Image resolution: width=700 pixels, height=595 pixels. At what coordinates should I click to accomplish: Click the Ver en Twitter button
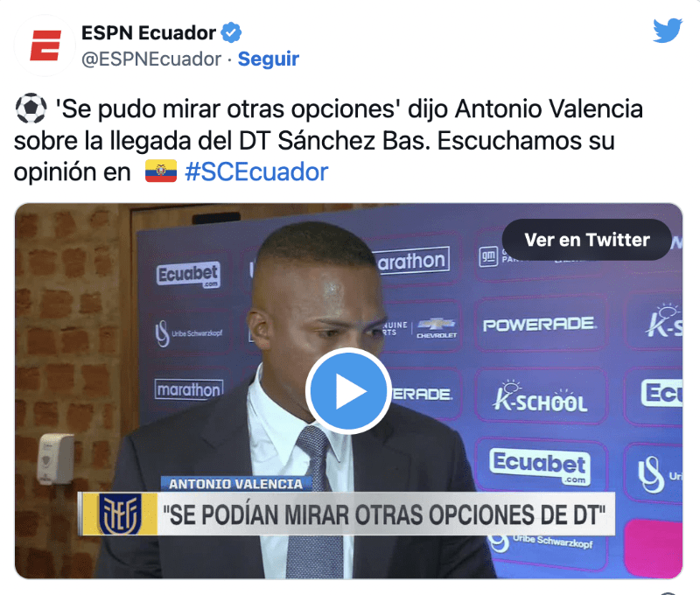(x=587, y=240)
